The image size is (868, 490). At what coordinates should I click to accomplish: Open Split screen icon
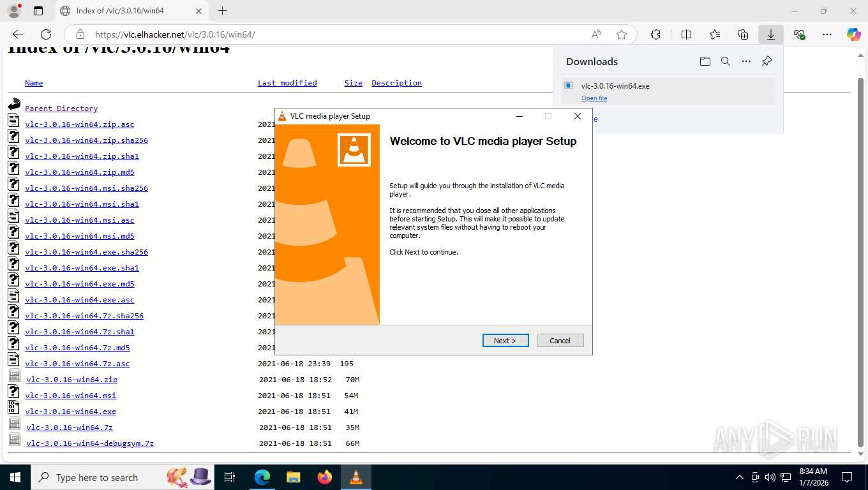point(686,34)
